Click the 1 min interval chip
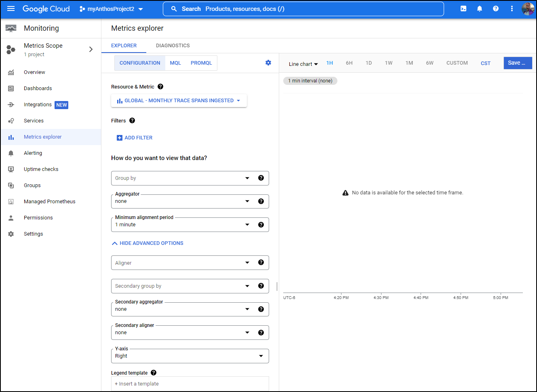Viewport: 537px width, 392px height. [310, 81]
